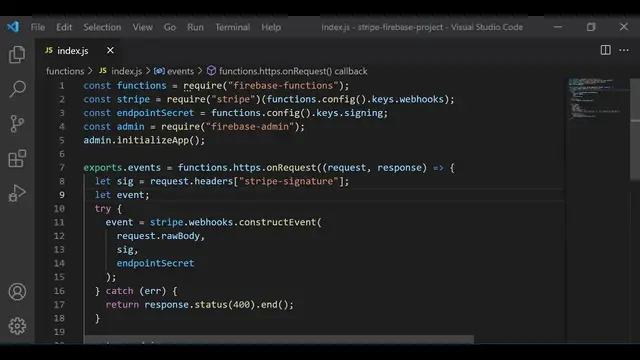Click the "firebase-functions" string on line 1
This screenshot has width=640, height=360.
283,86
